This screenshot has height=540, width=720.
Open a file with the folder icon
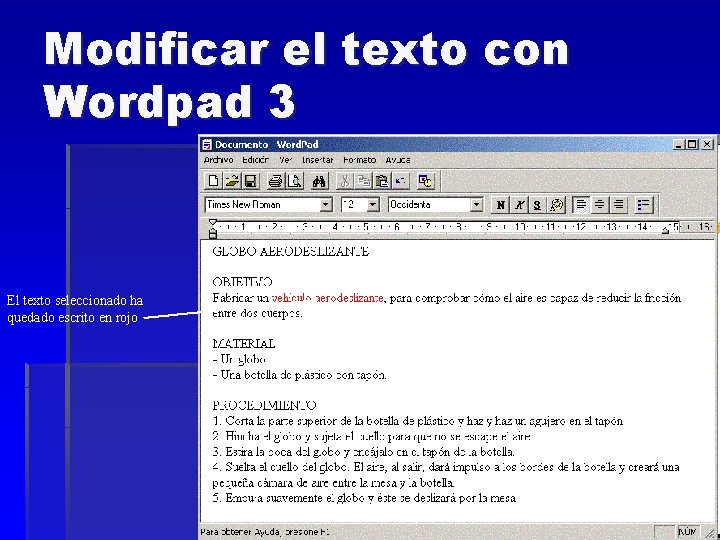pyautogui.click(x=232, y=181)
